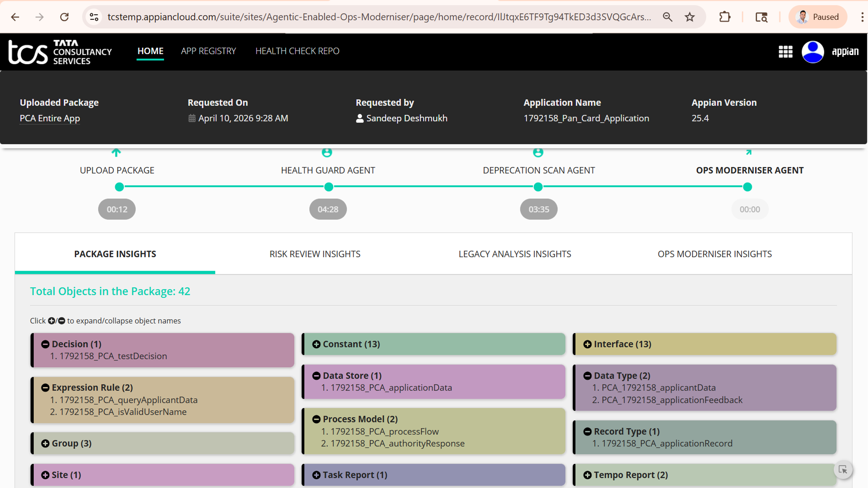Select the DEPRECATION SCAN AGENT milestone dot

click(538, 187)
